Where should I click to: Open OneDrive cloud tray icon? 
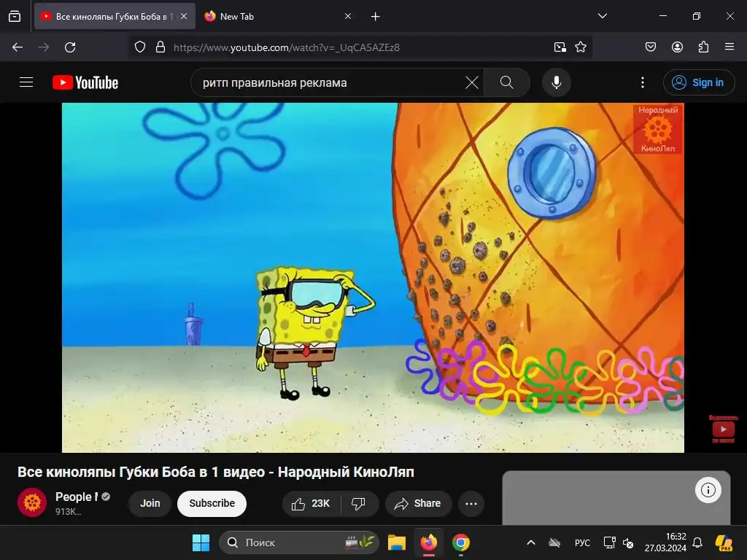(x=554, y=542)
